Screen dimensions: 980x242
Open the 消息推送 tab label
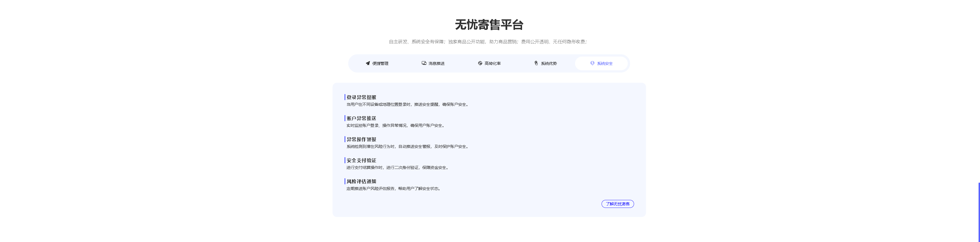pos(436,64)
